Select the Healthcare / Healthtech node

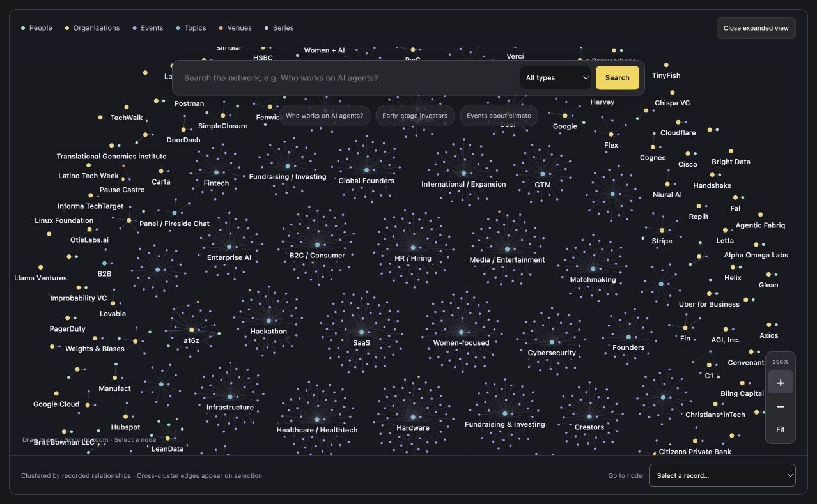pyautogui.click(x=316, y=420)
